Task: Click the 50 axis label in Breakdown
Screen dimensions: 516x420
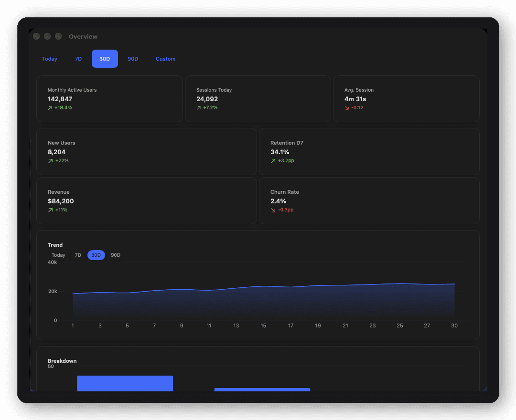Action: (51, 367)
